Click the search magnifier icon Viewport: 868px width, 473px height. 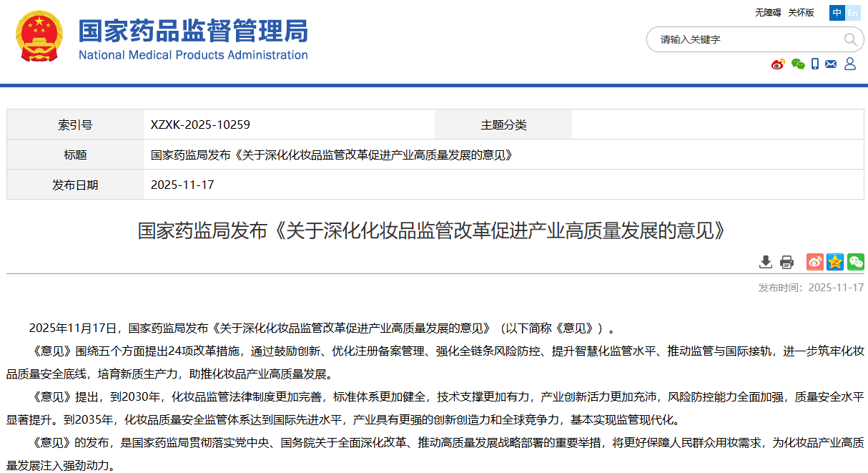849,39
